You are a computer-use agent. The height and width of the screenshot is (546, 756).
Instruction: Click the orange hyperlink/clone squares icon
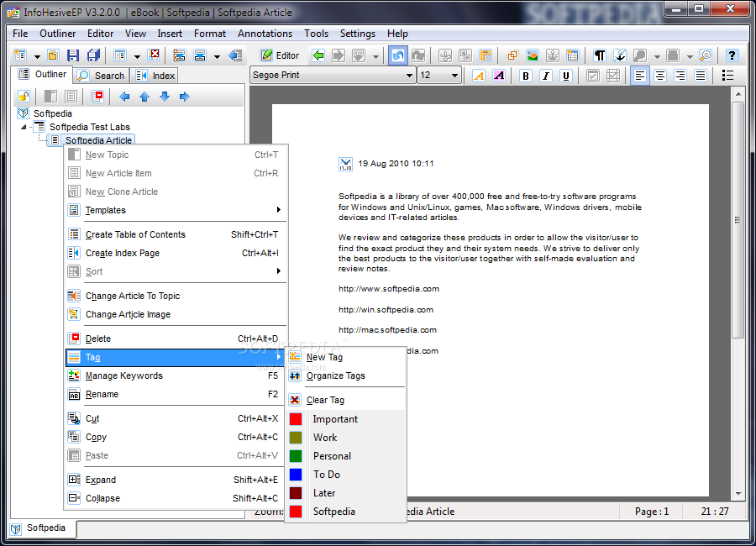(x=512, y=55)
